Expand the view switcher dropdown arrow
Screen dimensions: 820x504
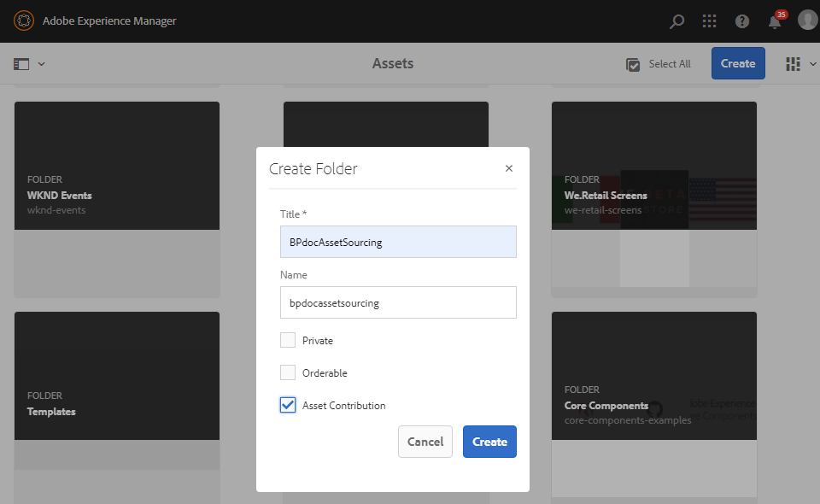pos(812,64)
